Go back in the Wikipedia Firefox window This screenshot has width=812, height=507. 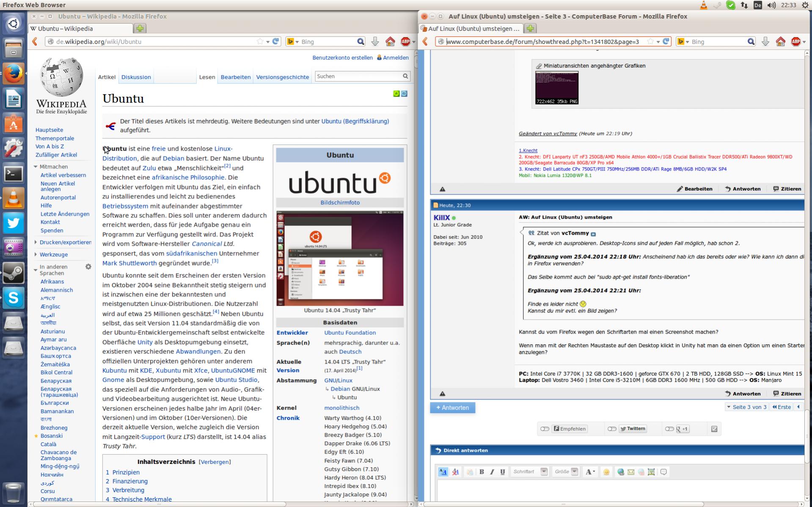pos(35,41)
